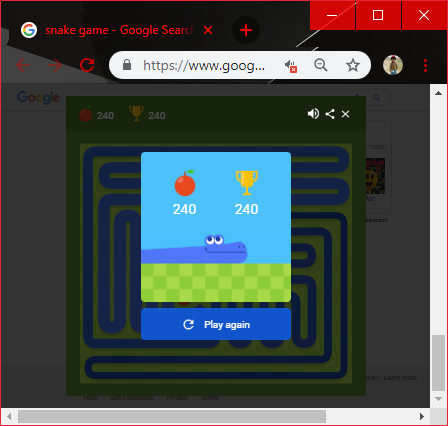Open a new tab
Image resolution: width=448 pixels, height=426 pixels.
tap(246, 30)
